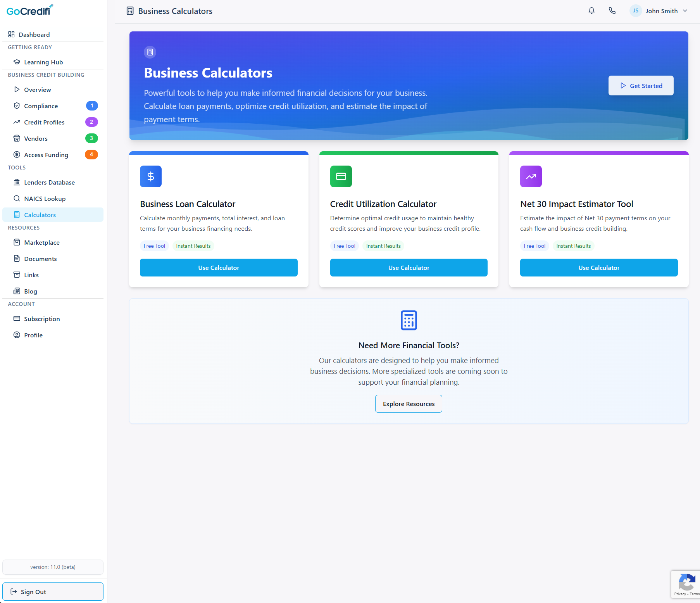The height and width of the screenshot is (603, 700).
Task: Click the Get Started button
Action: [640, 85]
